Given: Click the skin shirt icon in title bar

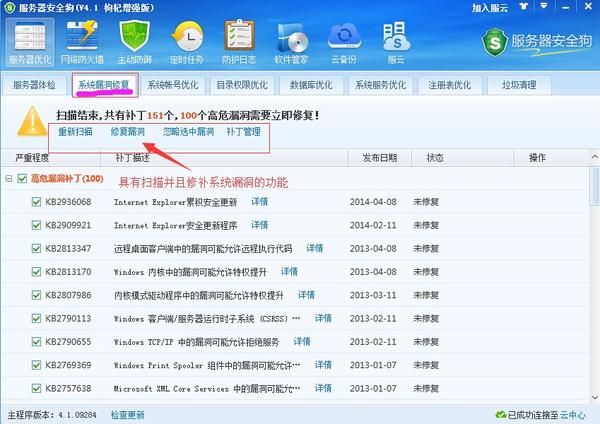Looking at the screenshot, I should point(523,7).
